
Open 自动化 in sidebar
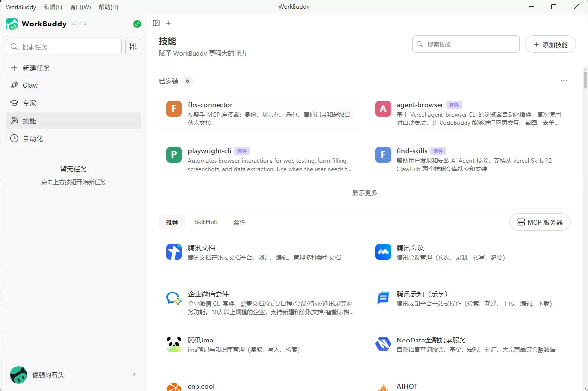pyautogui.click(x=73, y=139)
